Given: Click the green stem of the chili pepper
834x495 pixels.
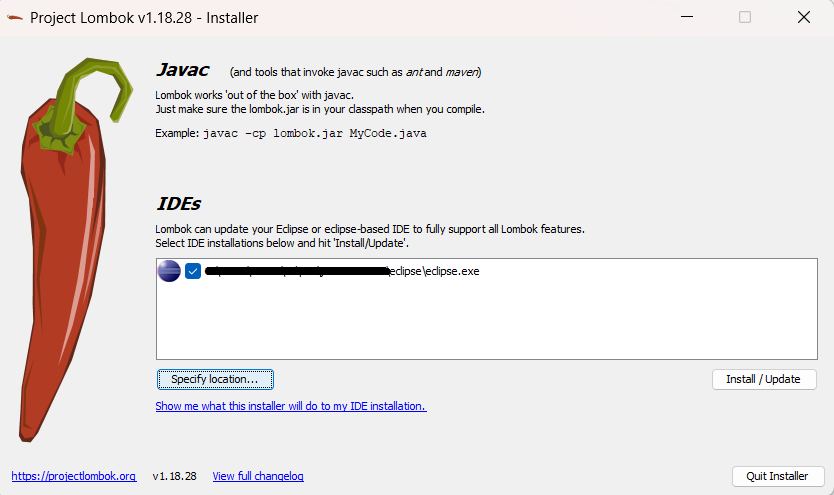Looking at the screenshot, I should [x=88, y=101].
